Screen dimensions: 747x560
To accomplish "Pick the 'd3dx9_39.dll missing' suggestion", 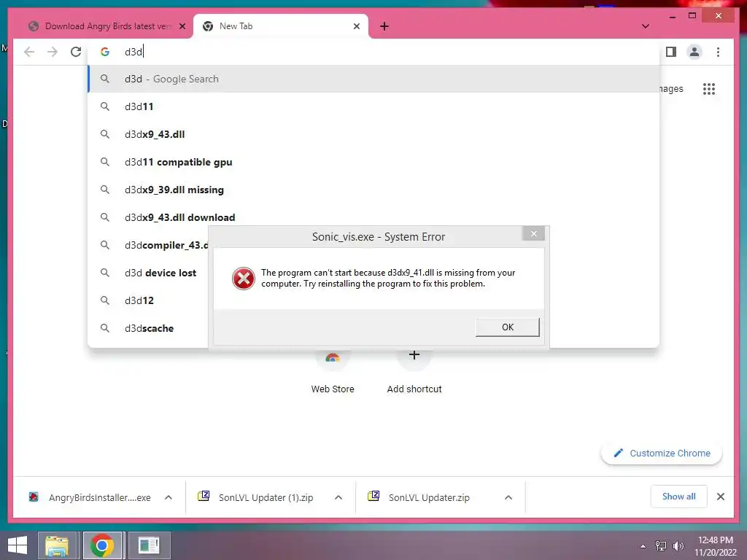I will tap(374, 190).
